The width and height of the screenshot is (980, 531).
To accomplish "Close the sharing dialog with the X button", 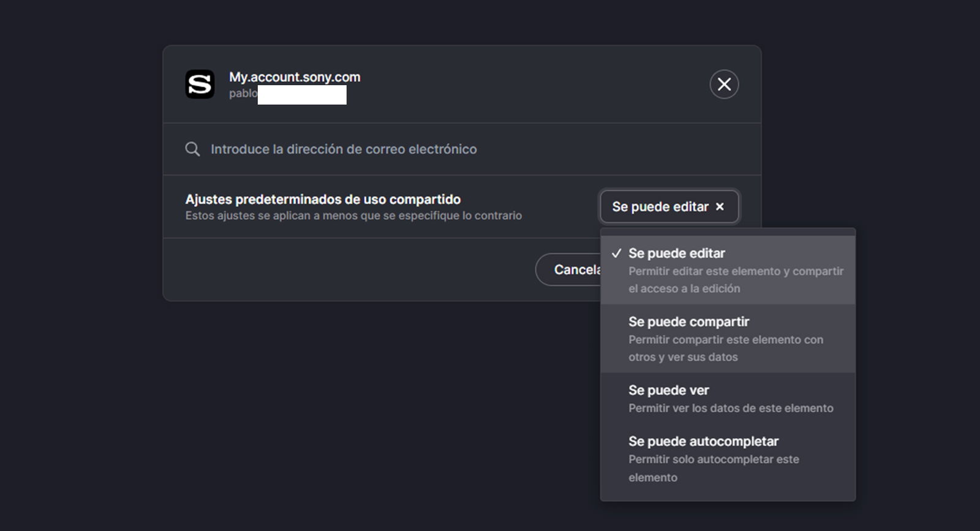I will coord(724,85).
